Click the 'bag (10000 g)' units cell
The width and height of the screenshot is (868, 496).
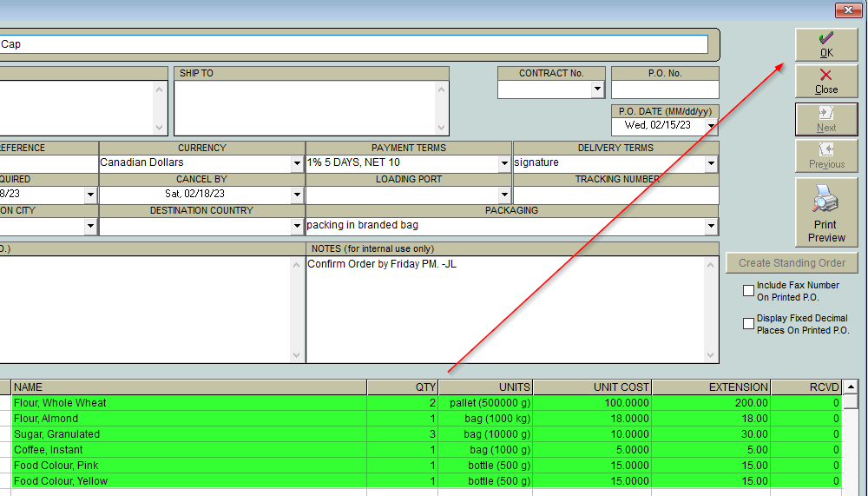pyautogui.click(x=485, y=434)
